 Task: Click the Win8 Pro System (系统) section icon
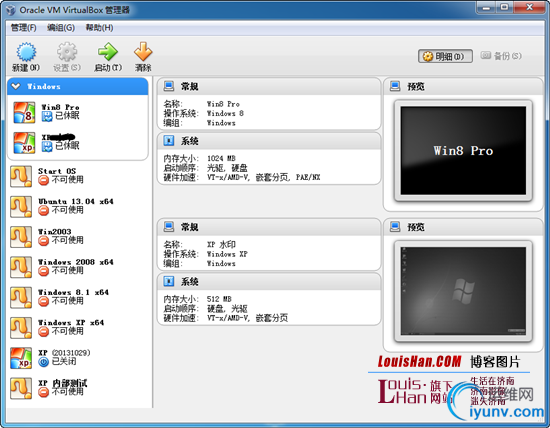tap(169, 141)
